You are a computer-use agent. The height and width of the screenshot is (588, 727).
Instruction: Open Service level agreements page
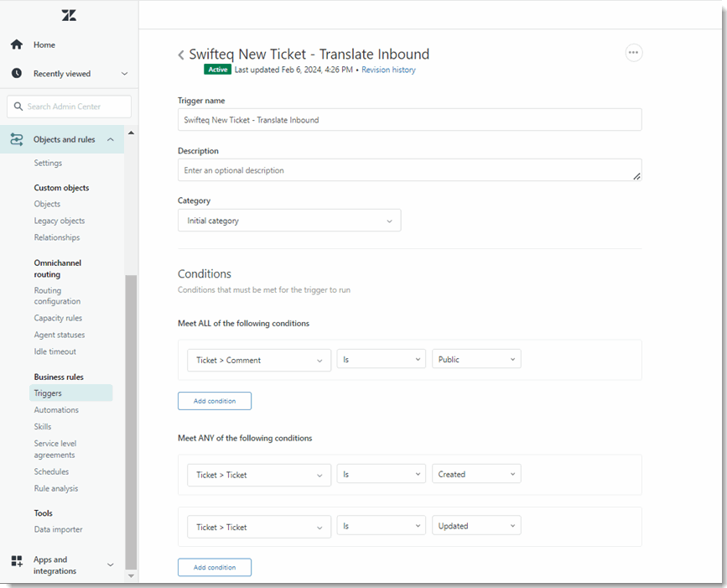pos(55,450)
